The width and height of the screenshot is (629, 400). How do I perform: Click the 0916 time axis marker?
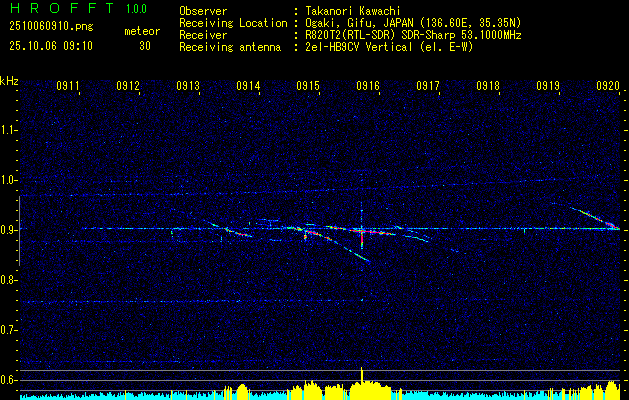pos(368,85)
